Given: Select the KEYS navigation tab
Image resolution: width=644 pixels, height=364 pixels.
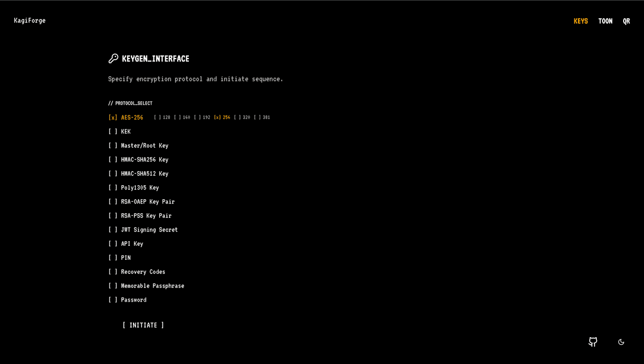Looking at the screenshot, I should click(x=581, y=21).
